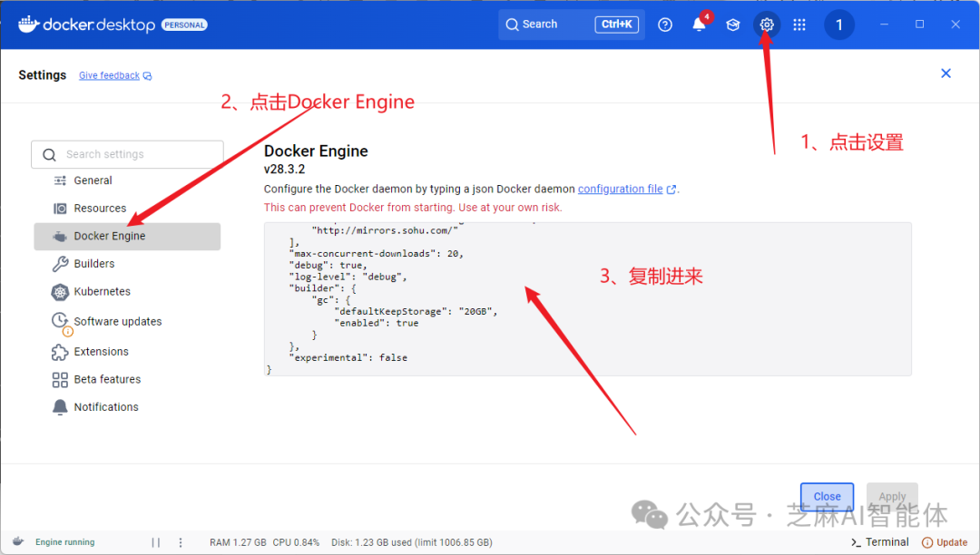The image size is (980, 555).
Task: Click the PERSONAL plan badge
Action: click(x=184, y=25)
